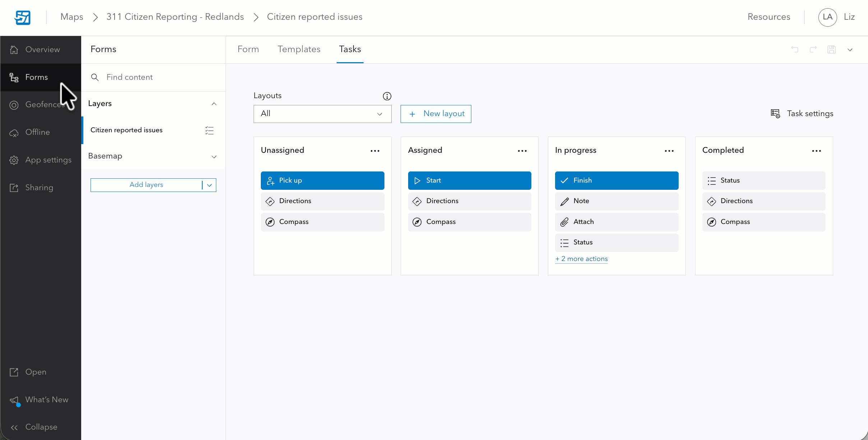The height and width of the screenshot is (440, 868).
Task: Click the save icon
Action: coord(831,49)
